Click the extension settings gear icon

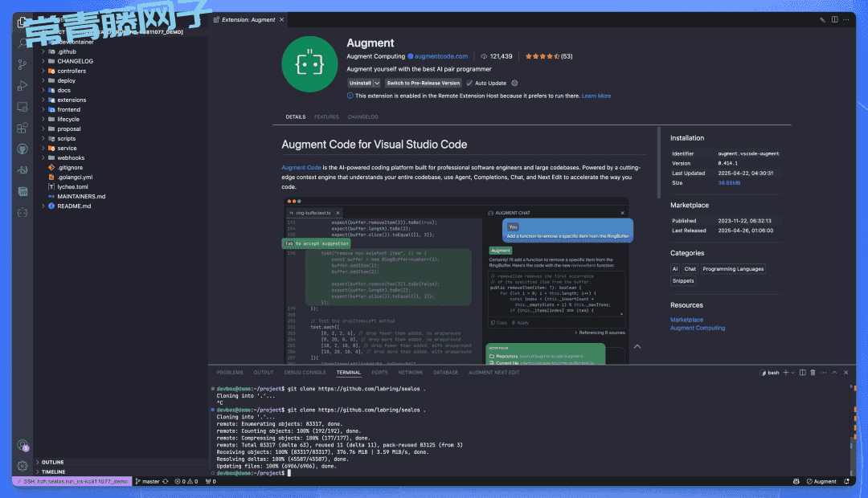[x=514, y=83]
